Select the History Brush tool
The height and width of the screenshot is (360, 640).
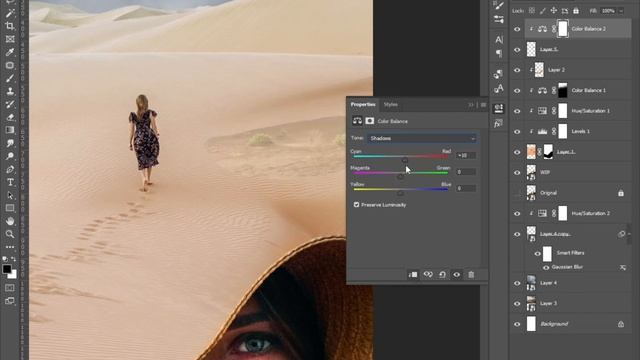click(10, 104)
